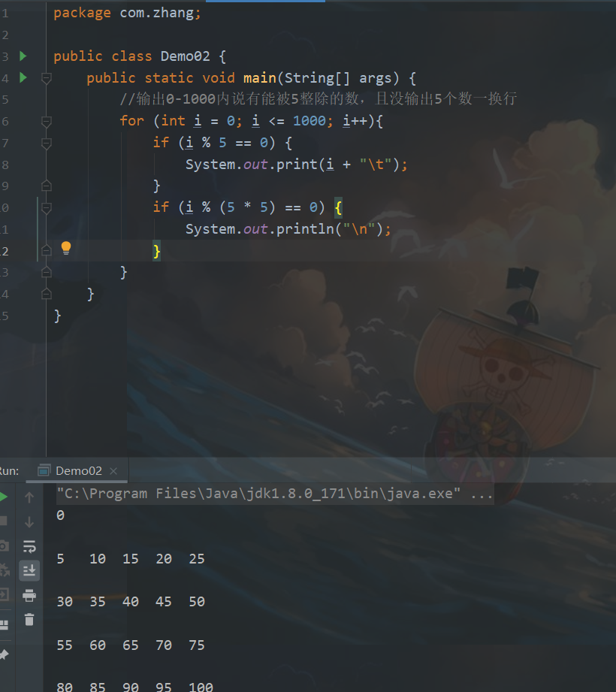Image resolution: width=616 pixels, height=692 pixels.
Task: Pin the Run tab with pin icon
Action: pyautogui.click(x=4, y=654)
